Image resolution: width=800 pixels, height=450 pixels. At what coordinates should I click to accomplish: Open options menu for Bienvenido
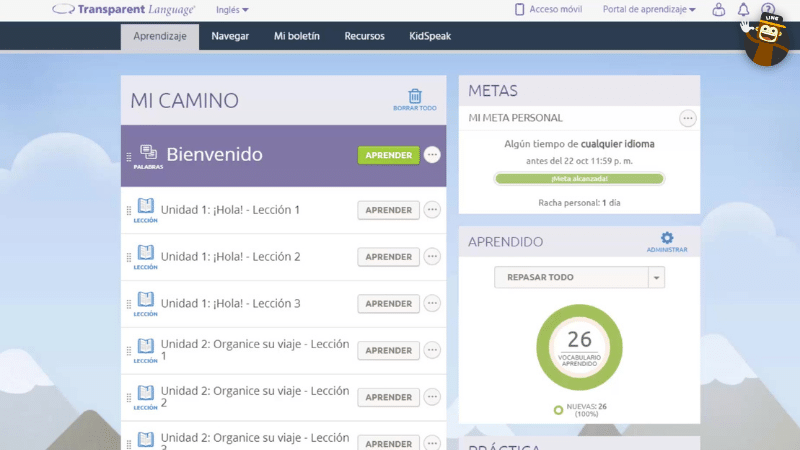[x=432, y=155]
